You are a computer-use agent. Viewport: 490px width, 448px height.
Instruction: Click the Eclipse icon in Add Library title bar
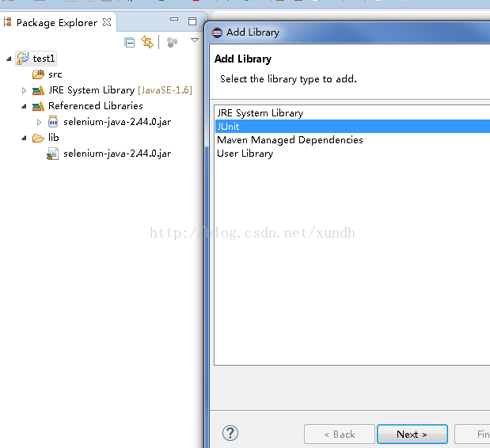(217, 32)
